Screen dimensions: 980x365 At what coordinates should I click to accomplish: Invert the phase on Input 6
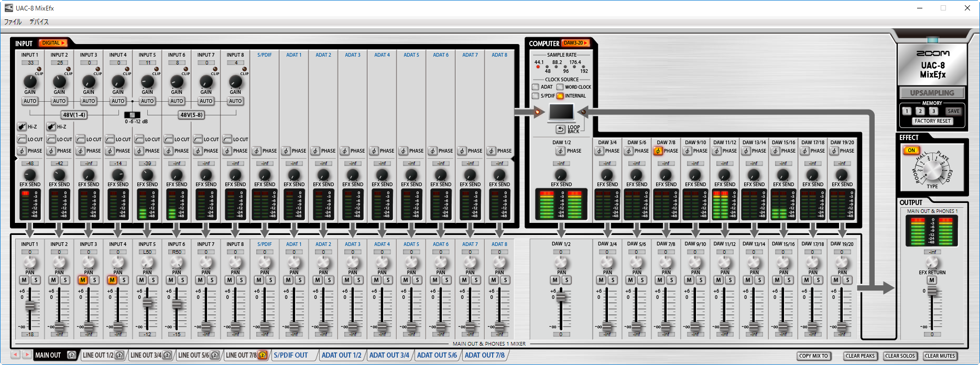168,151
